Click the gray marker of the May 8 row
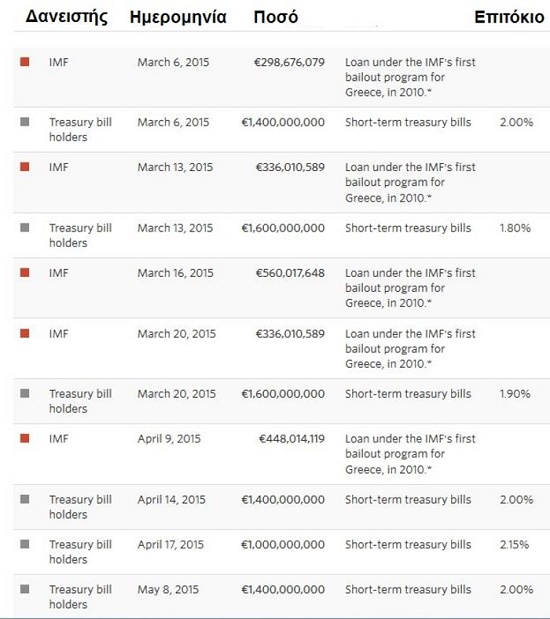This screenshot has height=619, width=550. click(24, 589)
